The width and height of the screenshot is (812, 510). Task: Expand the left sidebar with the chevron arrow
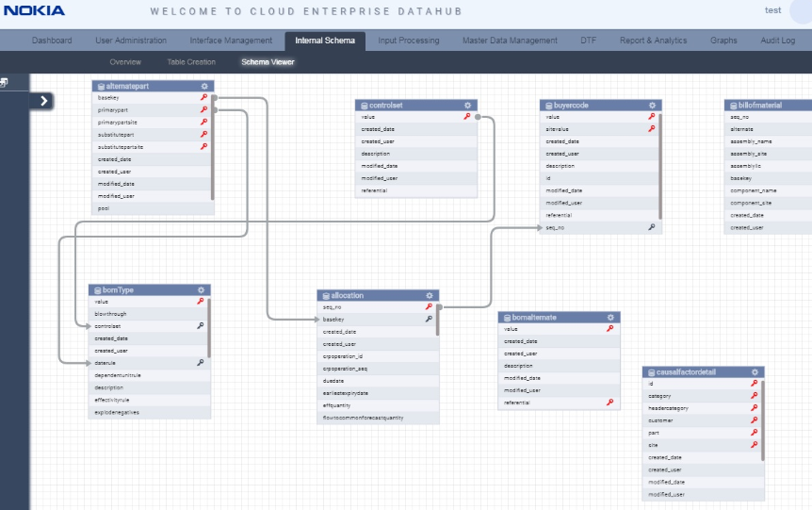coord(42,101)
